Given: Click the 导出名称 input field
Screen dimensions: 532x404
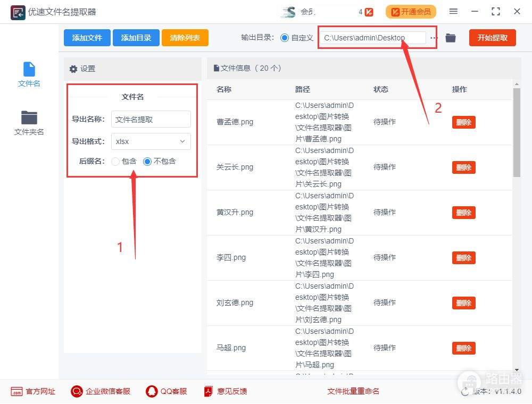Looking at the screenshot, I should click(x=151, y=119).
